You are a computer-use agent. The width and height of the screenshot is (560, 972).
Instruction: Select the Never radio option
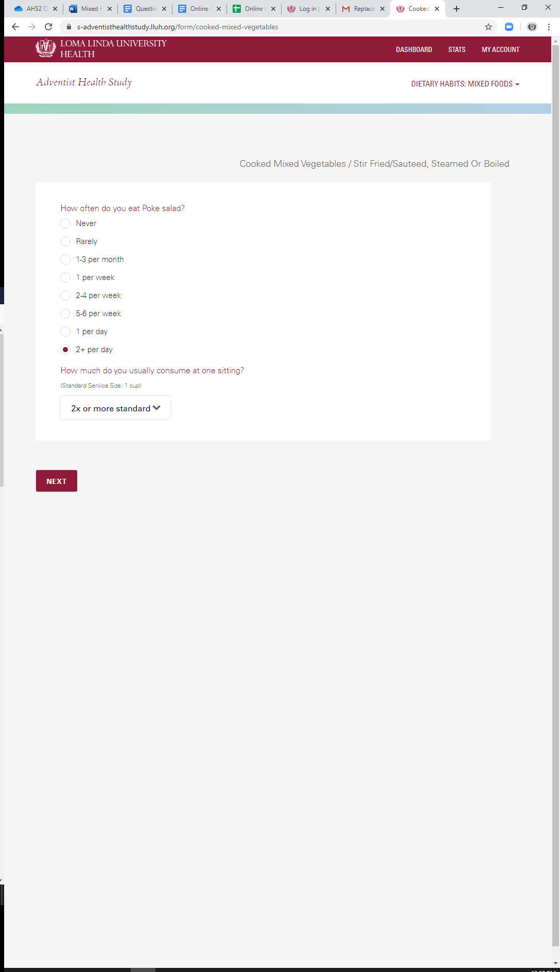[65, 223]
